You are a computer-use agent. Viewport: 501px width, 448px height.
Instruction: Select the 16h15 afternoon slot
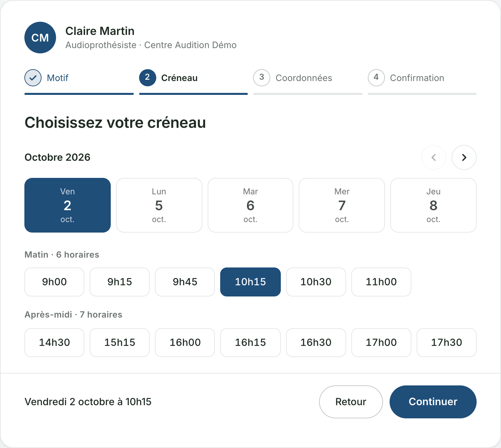[250, 343]
